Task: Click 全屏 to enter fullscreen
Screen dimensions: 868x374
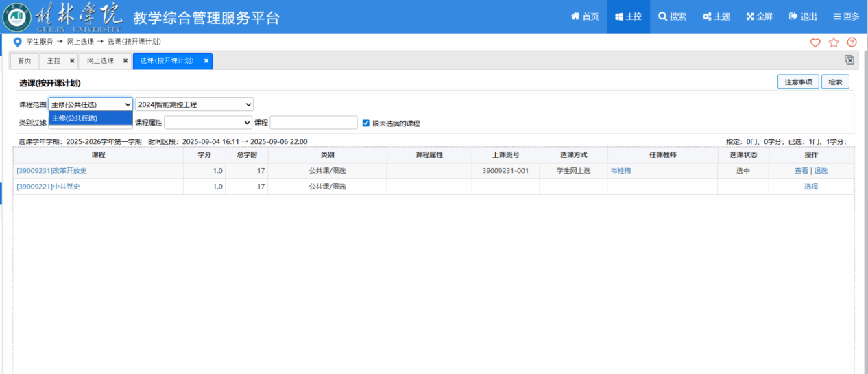Action: coord(759,16)
